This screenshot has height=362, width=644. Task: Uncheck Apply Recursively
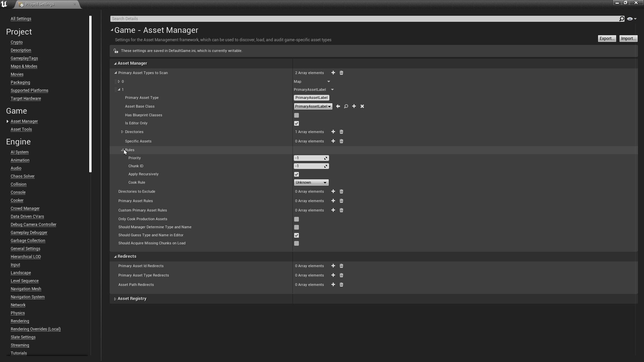click(x=297, y=174)
